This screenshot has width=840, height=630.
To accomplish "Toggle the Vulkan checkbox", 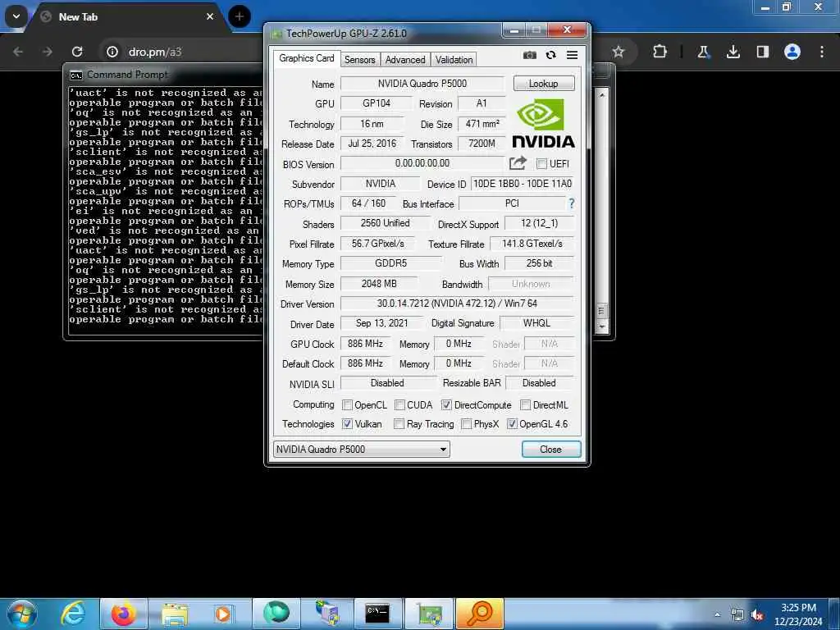I will 347,424.
